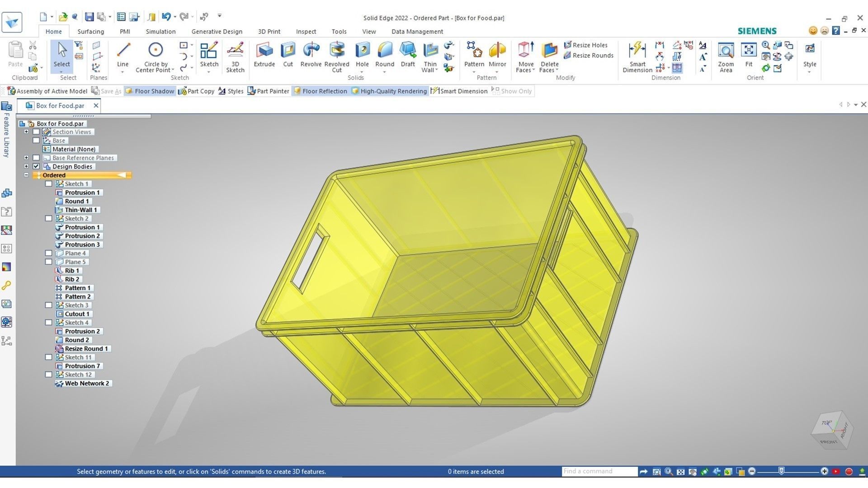Open the Thin Wall dropdown arrow
Image resolution: width=868 pixels, height=488 pixels.
437,70
